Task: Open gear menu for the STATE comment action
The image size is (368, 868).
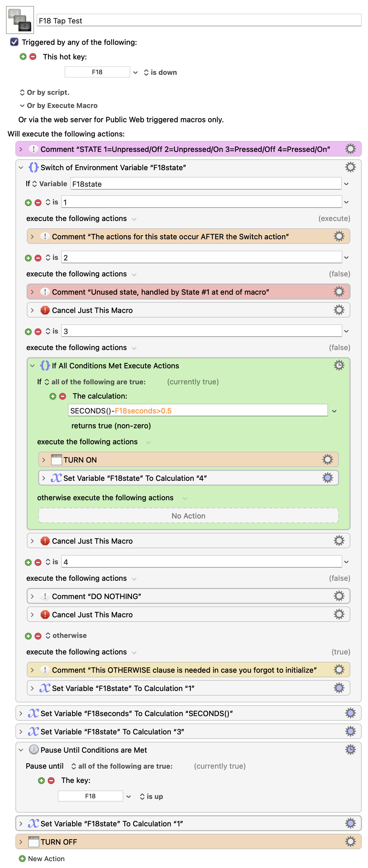Action: pyautogui.click(x=350, y=149)
